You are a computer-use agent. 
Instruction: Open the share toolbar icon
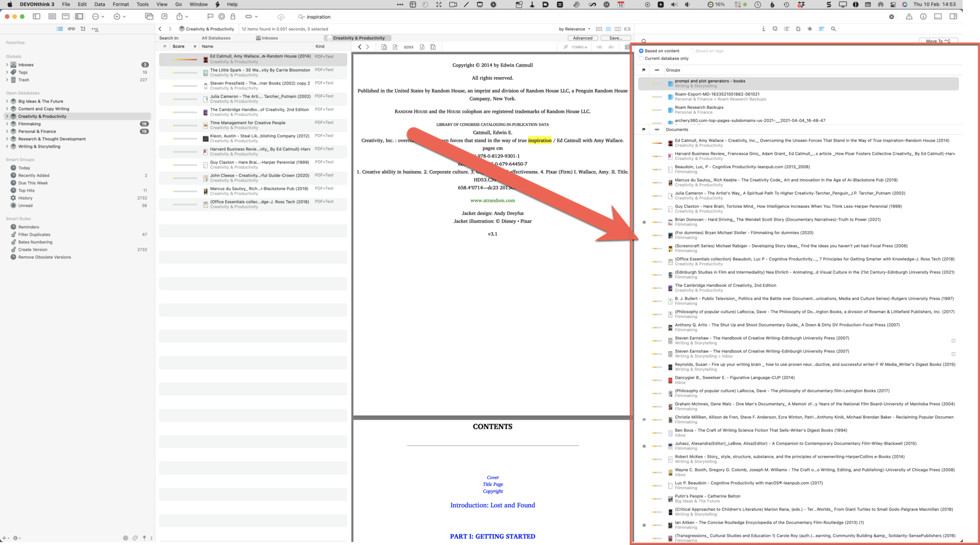(179, 16)
